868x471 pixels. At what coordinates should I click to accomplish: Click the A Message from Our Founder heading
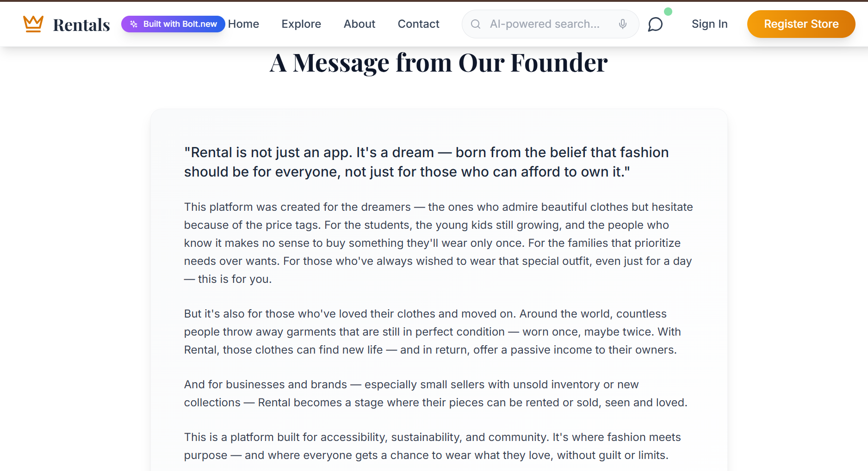coord(439,63)
